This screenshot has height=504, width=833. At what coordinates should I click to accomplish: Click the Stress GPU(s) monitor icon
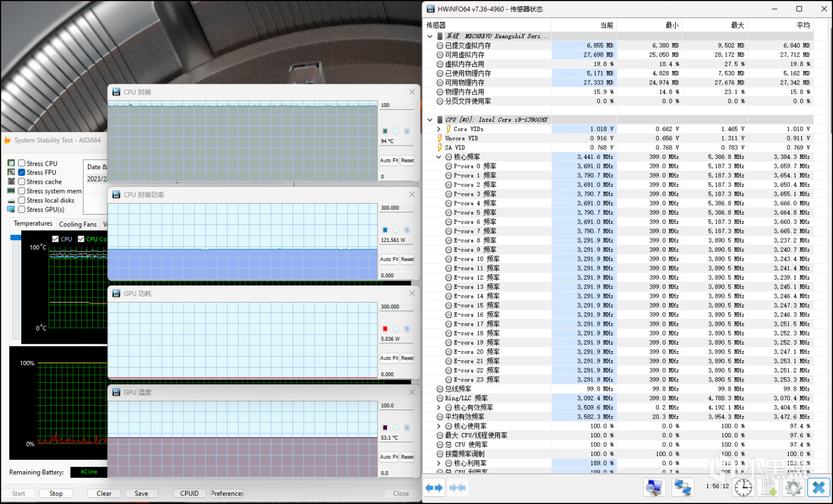11,209
